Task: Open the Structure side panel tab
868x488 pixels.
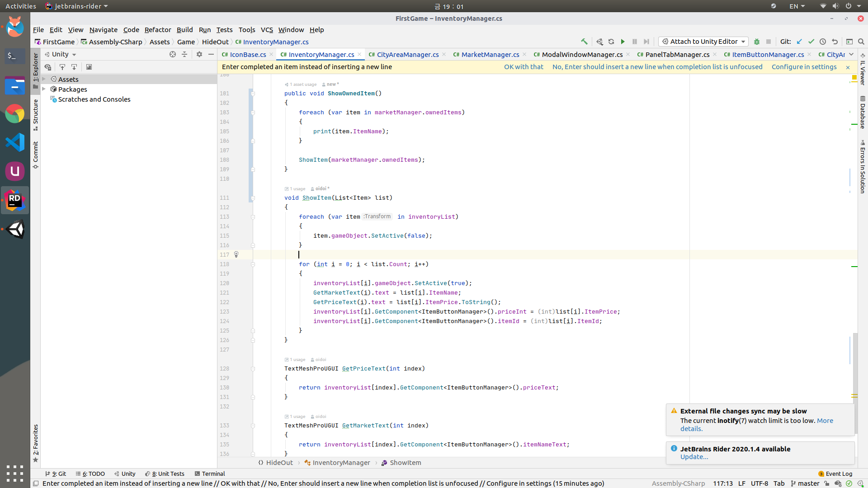Action: pyautogui.click(x=35, y=115)
